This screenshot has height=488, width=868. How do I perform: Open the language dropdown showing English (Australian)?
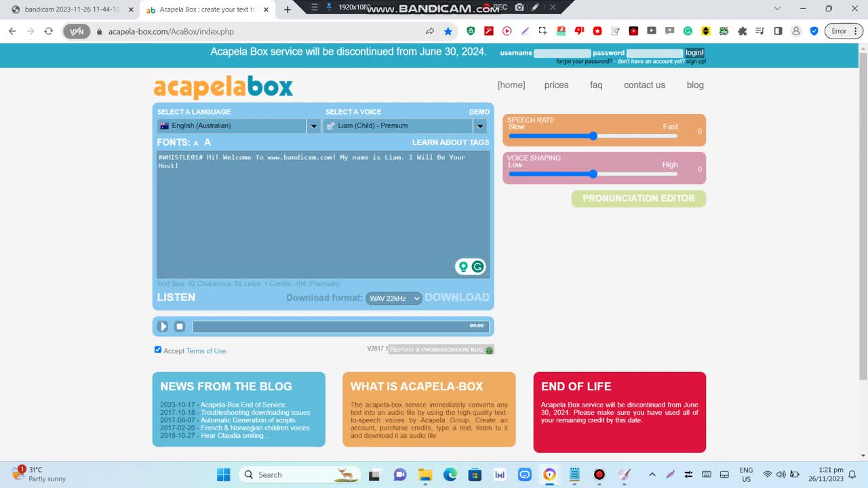239,125
